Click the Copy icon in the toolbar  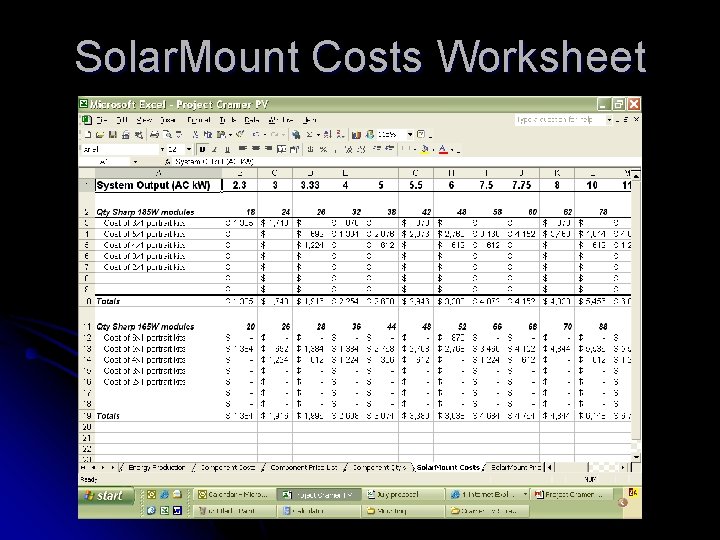click(207, 135)
